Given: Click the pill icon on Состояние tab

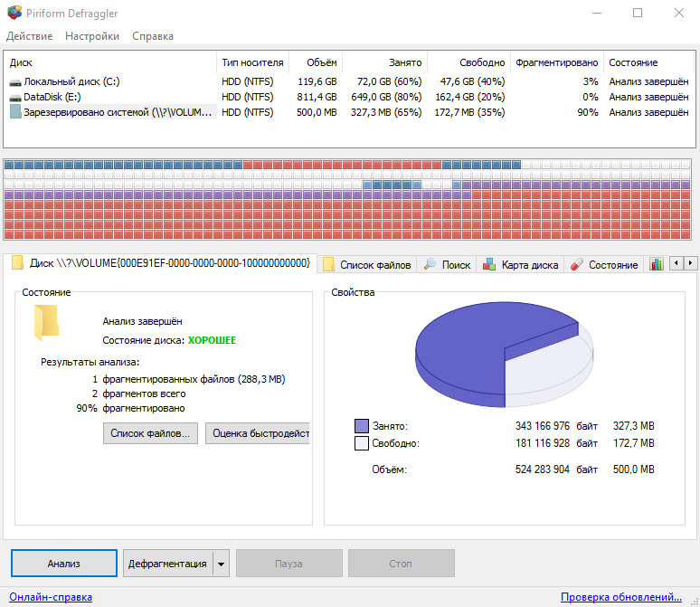Looking at the screenshot, I should tap(576, 264).
